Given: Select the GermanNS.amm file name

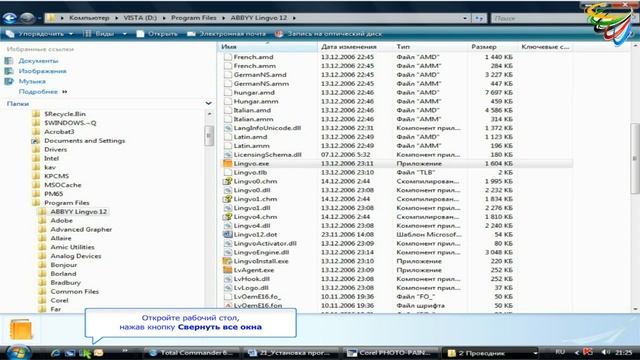Looking at the screenshot, I should [261, 84].
